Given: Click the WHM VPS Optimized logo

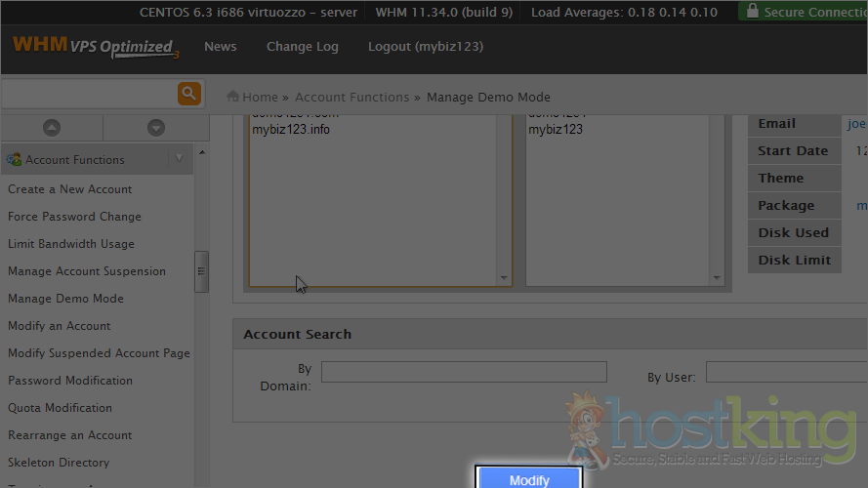Looking at the screenshot, I should pyautogui.click(x=95, y=47).
